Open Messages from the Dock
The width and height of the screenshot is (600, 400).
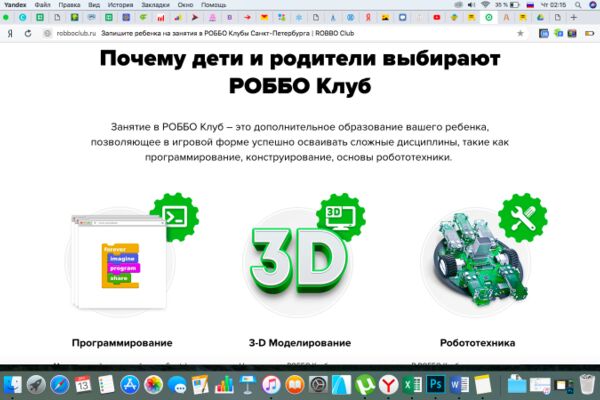(x=177, y=384)
